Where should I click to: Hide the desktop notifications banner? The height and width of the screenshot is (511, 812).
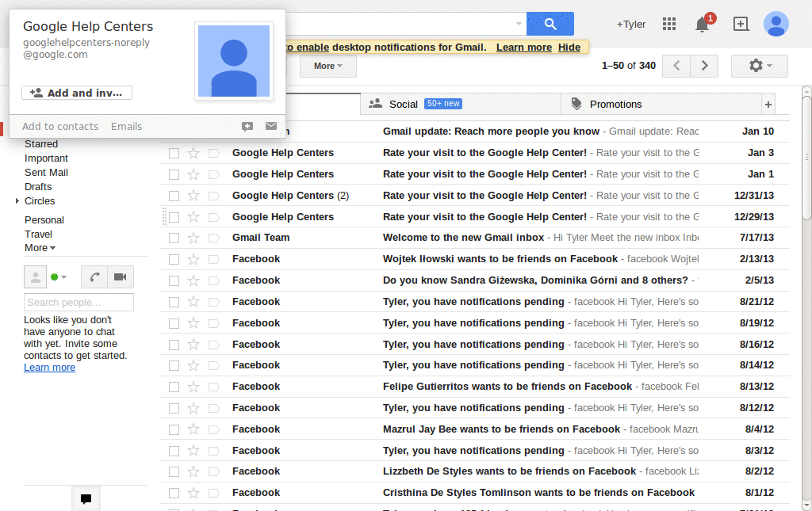coord(569,47)
